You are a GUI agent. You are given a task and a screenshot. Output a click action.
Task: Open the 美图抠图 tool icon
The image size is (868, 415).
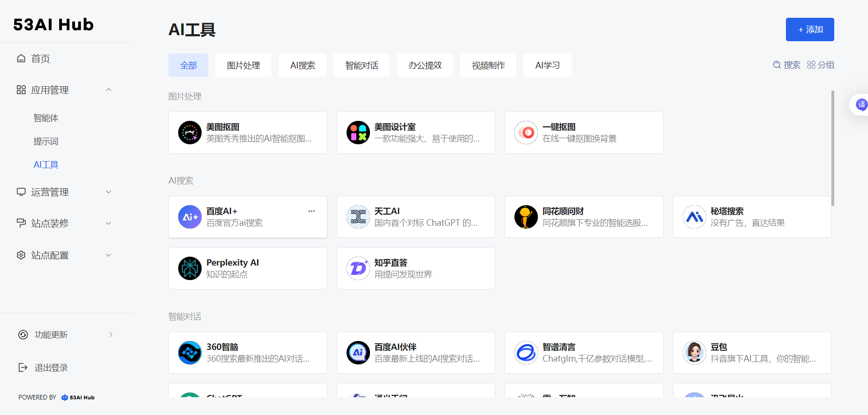190,133
